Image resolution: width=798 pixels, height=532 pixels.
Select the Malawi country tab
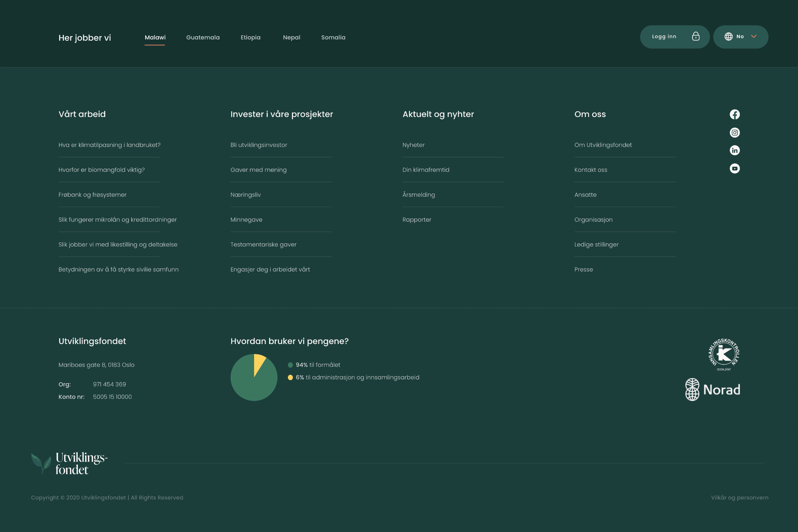coord(155,37)
